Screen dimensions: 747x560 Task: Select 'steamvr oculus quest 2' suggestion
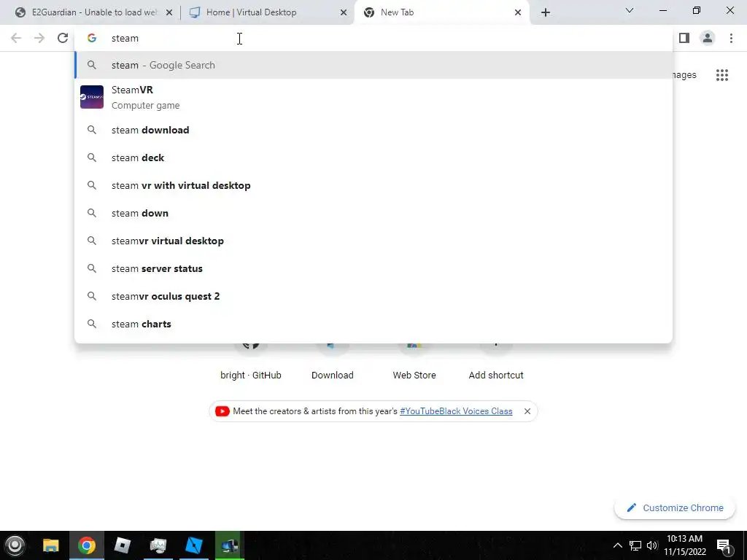(x=373, y=296)
